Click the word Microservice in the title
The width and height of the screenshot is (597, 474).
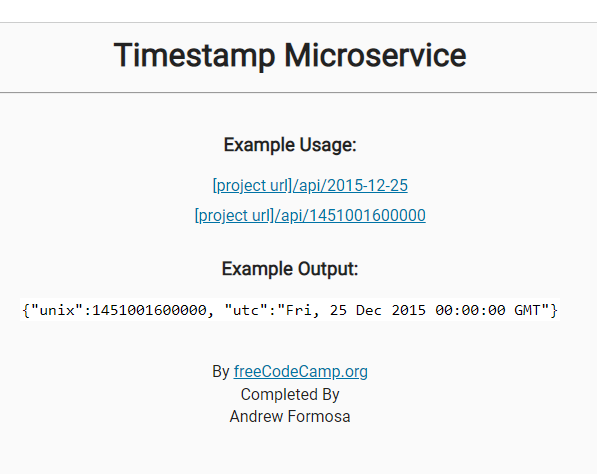coord(375,56)
